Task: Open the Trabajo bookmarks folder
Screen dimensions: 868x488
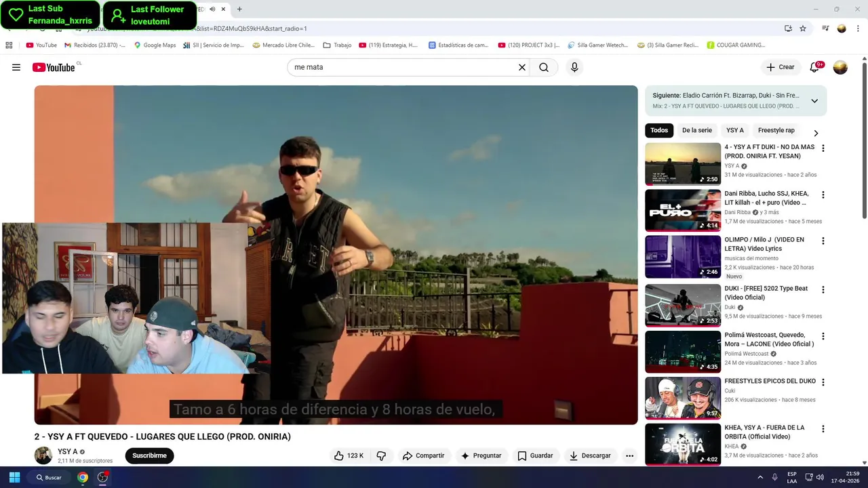Action: click(337, 45)
